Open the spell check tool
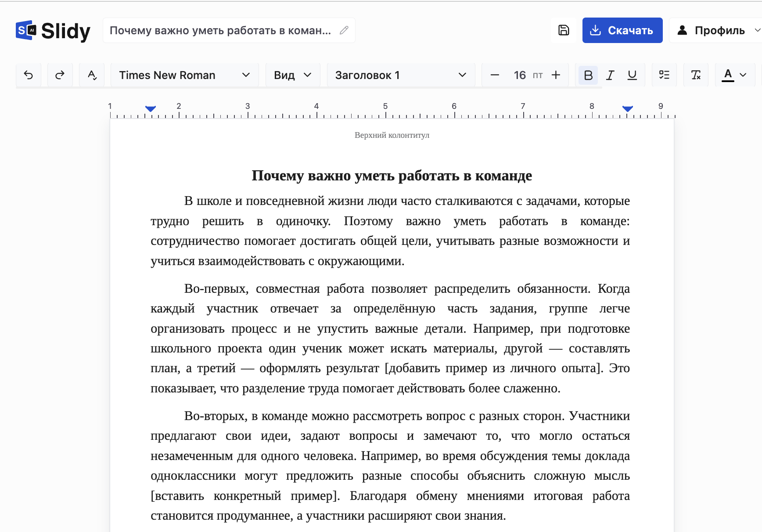 (x=92, y=75)
